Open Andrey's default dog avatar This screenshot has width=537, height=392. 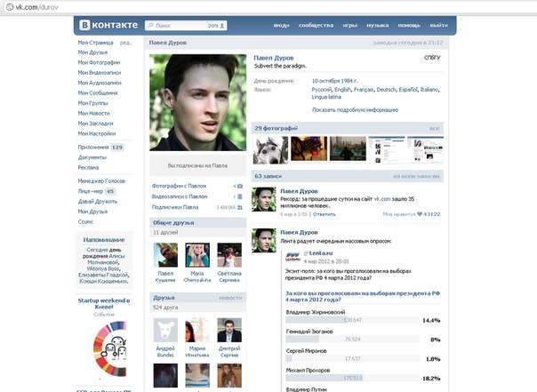click(165, 330)
